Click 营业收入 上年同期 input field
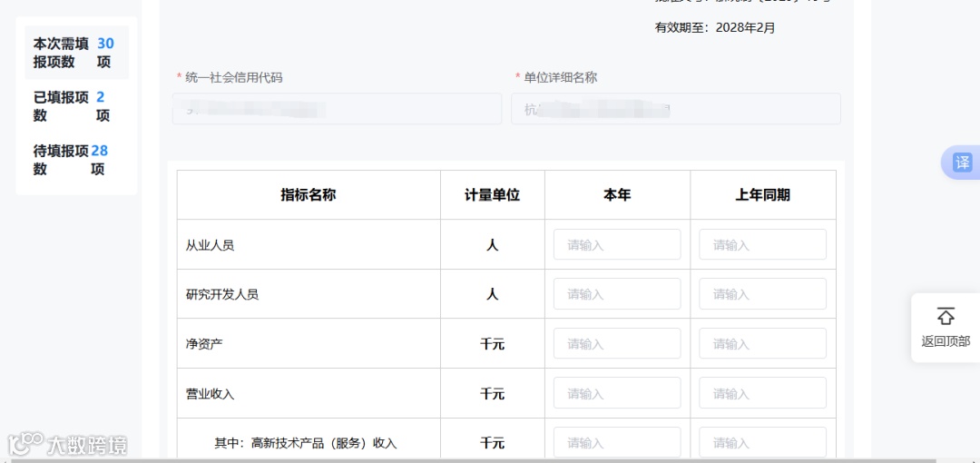 (x=762, y=393)
